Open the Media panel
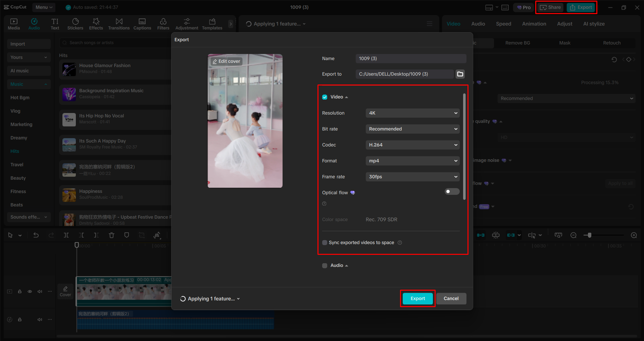 pos(13,23)
